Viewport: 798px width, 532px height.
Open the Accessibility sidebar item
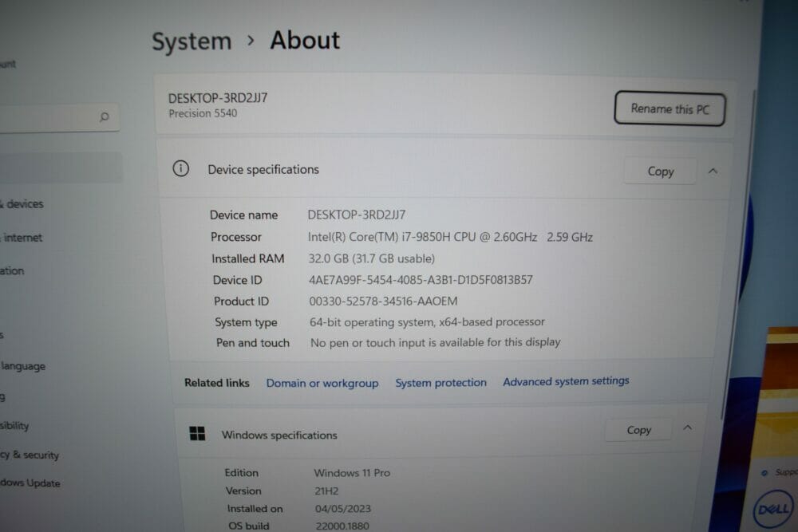pyautogui.click(x=14, y=426)
